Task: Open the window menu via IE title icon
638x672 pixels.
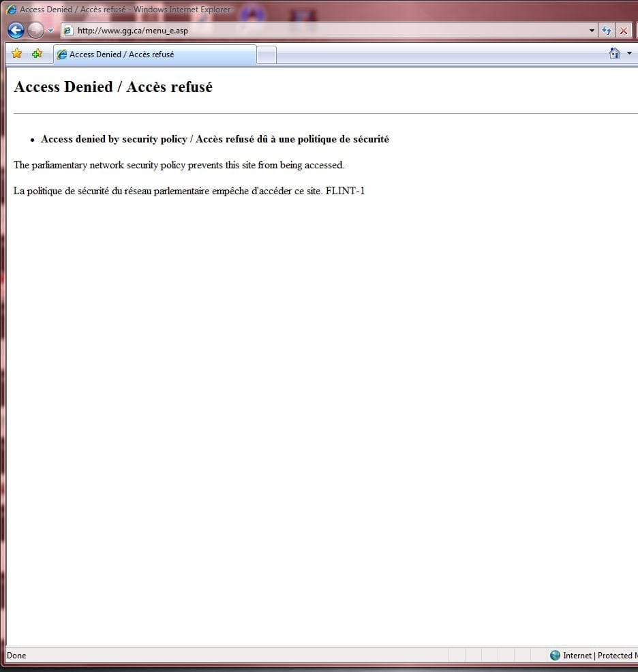Action: tap(11, 9)
